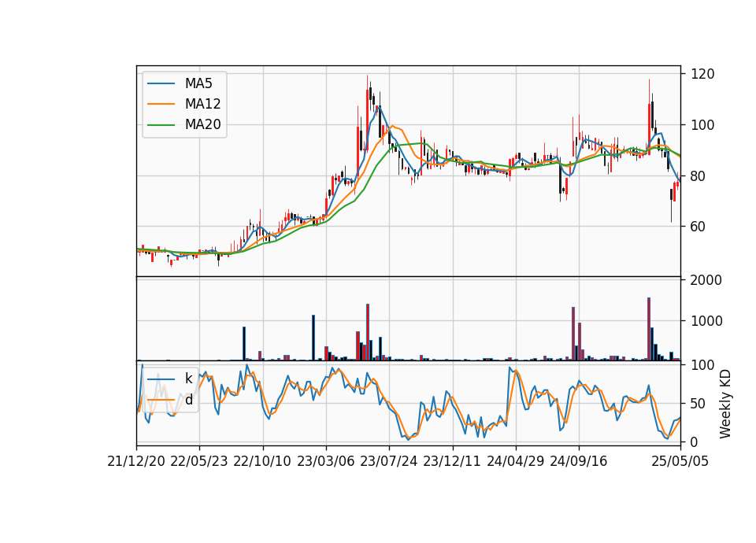Click the 23/07/24 date label
The width and height of the screenshot is (756, 543).
388,461
